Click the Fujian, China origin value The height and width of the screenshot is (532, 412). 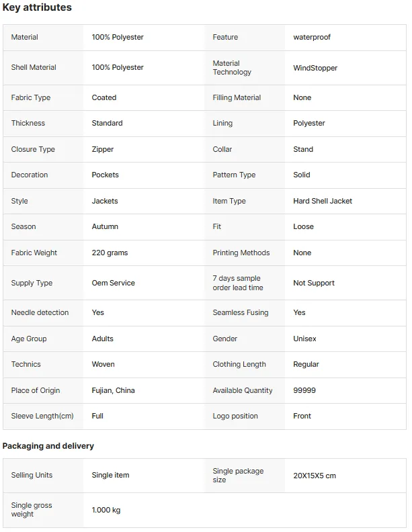(x=113, y=390)
